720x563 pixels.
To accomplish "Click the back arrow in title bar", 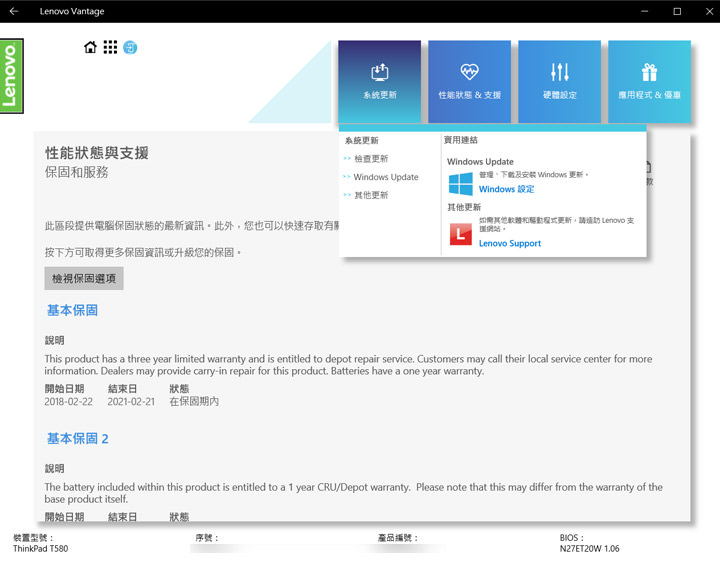I will tap(14, 11).
